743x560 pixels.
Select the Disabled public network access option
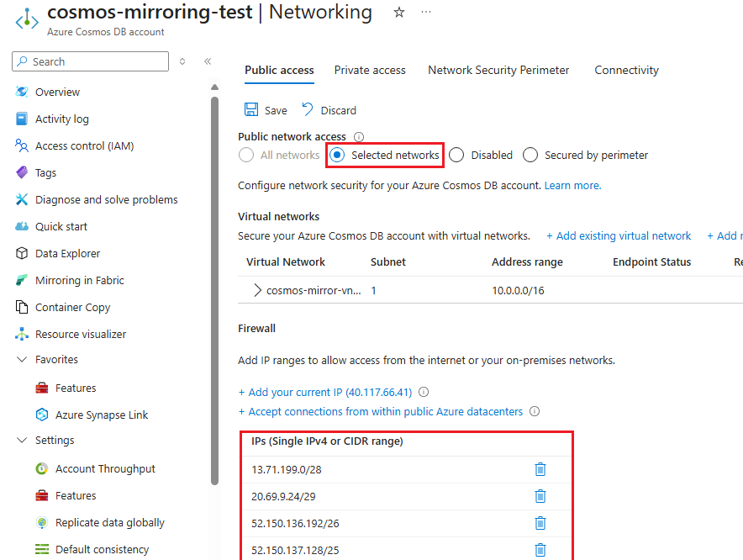pyautogui.click(x=457, y=155)
